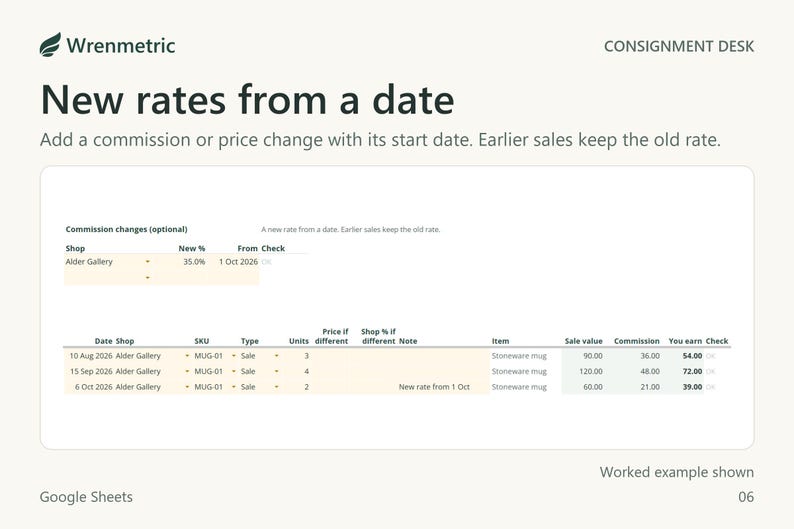The height and width of the screenshot is (529, 794).
Task: Click 'Stoneware mug' in the 6 Oct 2026 row
Action: click(519, 387)
